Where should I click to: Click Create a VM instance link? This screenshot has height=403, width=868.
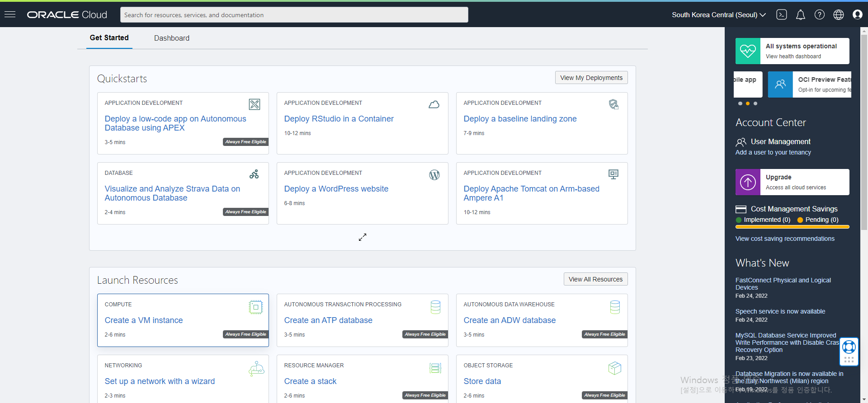coord(144,320)
